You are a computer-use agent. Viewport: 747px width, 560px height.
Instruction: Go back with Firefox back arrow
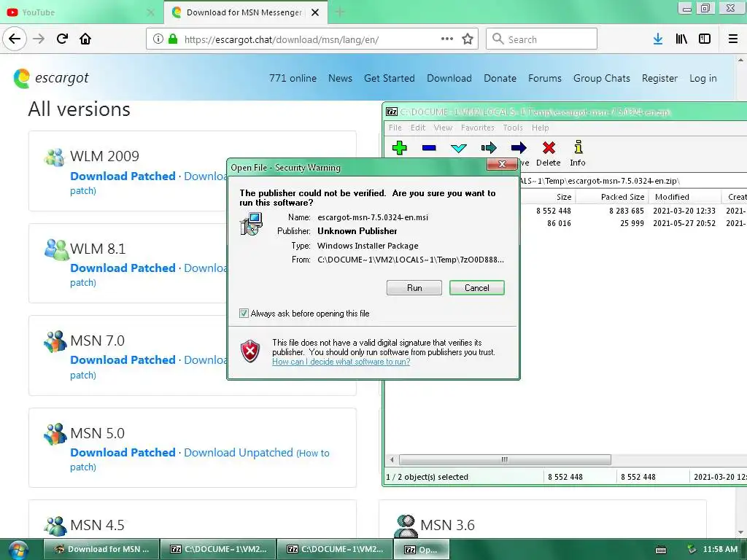pyautogui.click(x=15, y=39)
